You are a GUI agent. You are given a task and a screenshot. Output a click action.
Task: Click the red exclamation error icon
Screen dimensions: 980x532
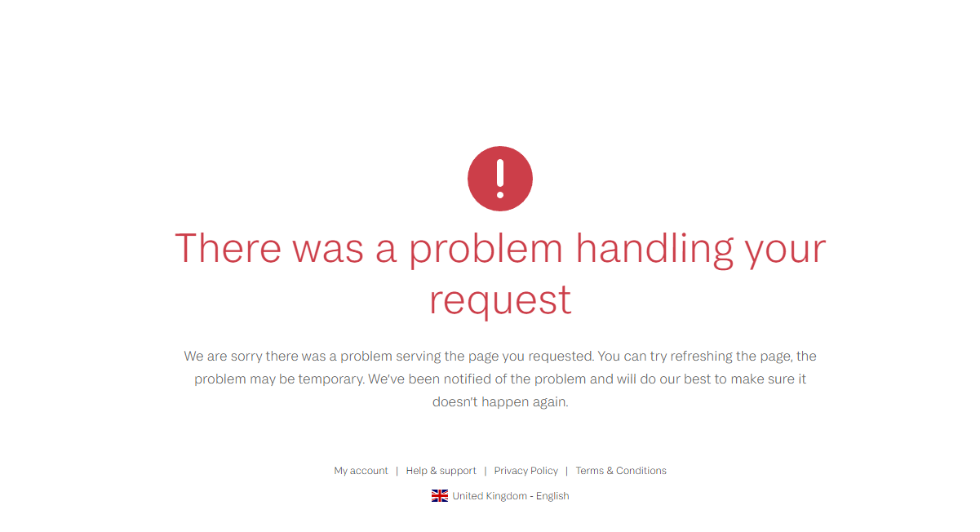(x=500, y=179)
